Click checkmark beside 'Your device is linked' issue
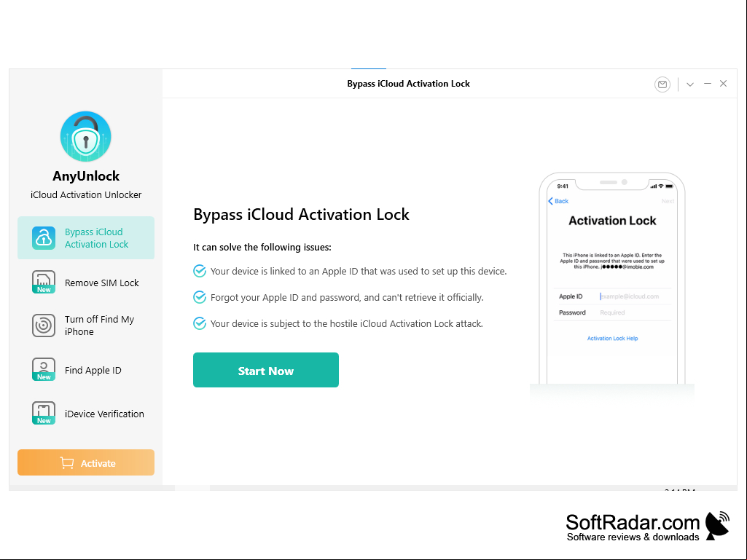Viewport: 747px width, 560px height. (200, 271)
